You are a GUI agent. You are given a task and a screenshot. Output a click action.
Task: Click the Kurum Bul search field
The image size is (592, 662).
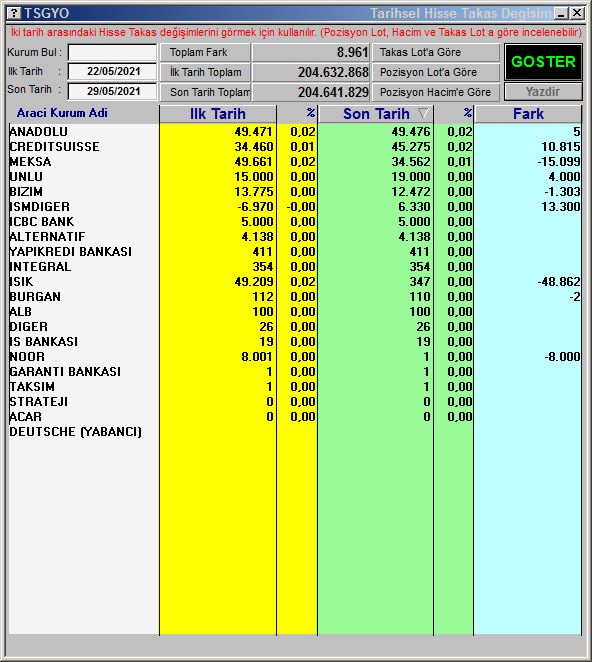(112, 52)
